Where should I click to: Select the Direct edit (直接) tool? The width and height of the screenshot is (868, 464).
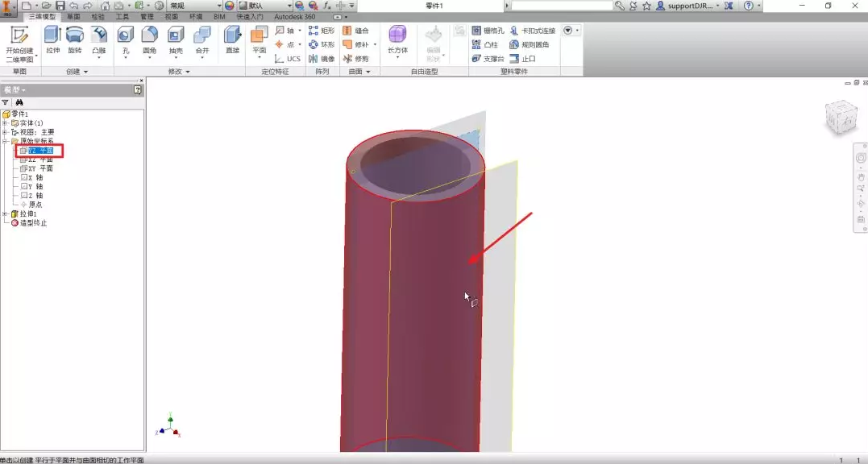coord(232,39)
